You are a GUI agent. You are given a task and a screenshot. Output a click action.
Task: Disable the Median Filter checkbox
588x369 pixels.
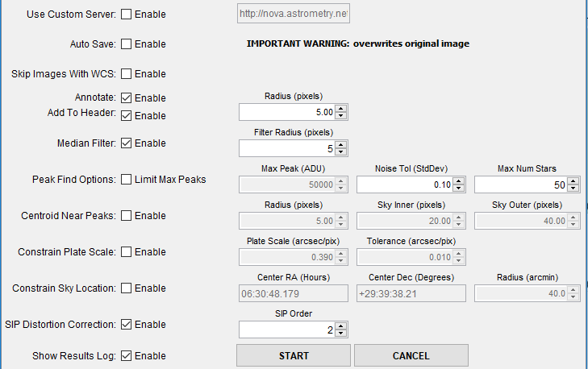(x=126, y=143)
